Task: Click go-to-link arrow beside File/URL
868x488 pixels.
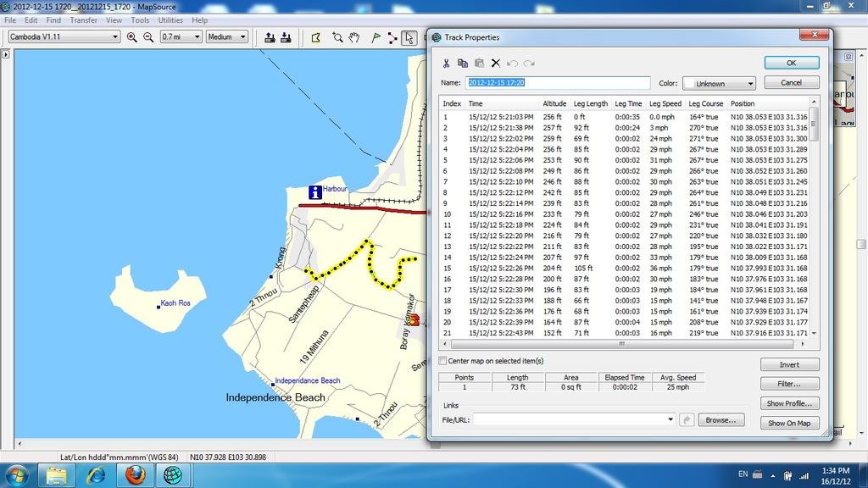Action: click(687, 420)
